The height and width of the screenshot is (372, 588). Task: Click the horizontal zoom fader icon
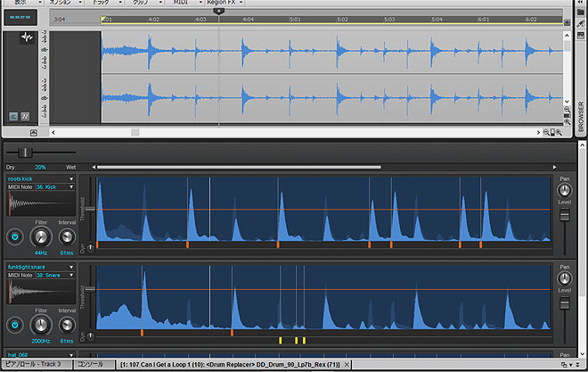point(552,133)
